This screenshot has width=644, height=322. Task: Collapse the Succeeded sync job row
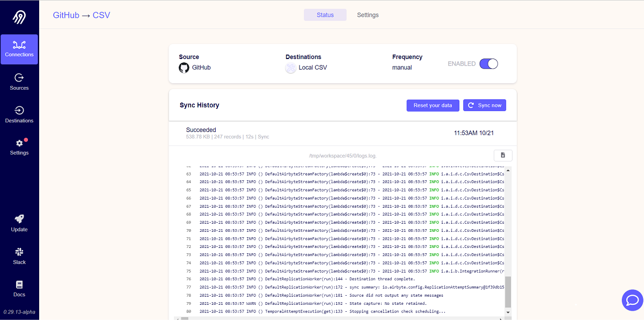pyautogui.click(x=342, y=133)
